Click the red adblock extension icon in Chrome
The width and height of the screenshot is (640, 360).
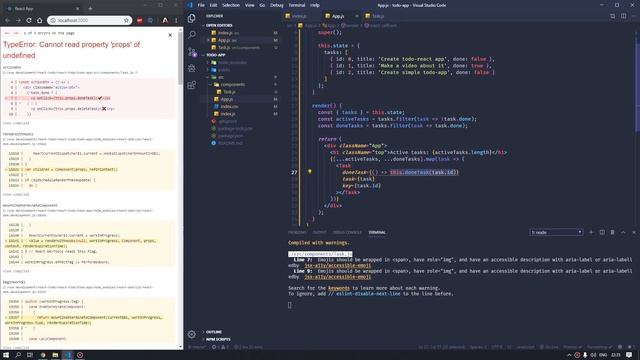point(140,20)
